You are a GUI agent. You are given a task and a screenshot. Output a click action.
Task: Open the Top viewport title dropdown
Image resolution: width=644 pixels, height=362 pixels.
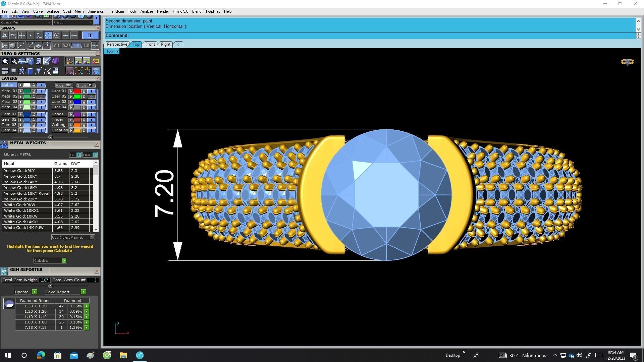[117, 51]
